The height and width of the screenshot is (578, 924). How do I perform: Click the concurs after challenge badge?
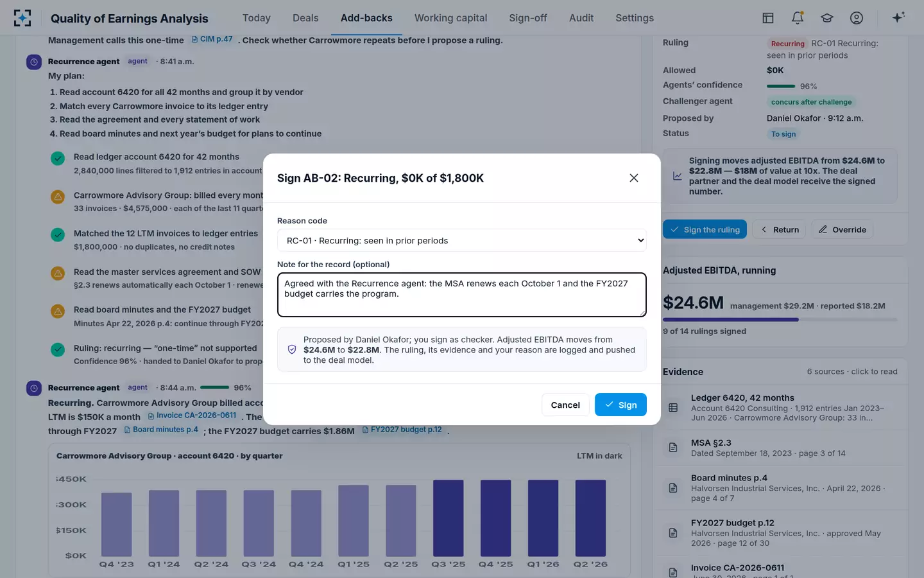click(x=811, y=102)
